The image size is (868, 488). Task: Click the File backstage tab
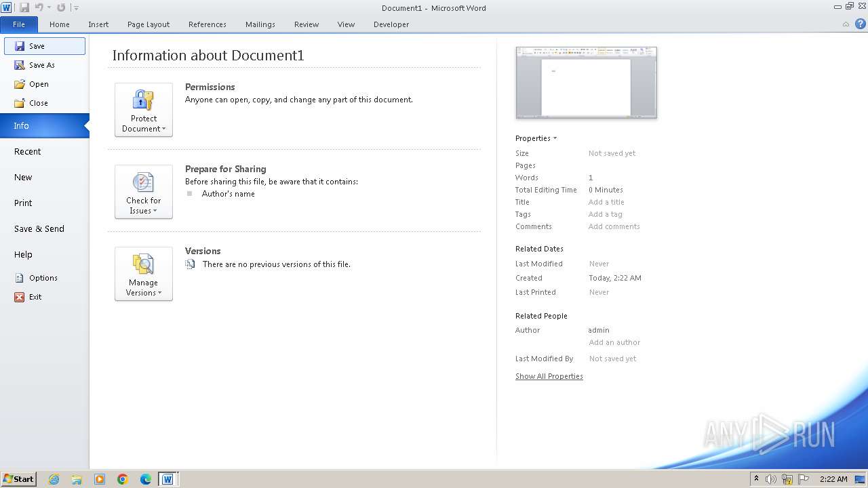[x=19, y=24]
